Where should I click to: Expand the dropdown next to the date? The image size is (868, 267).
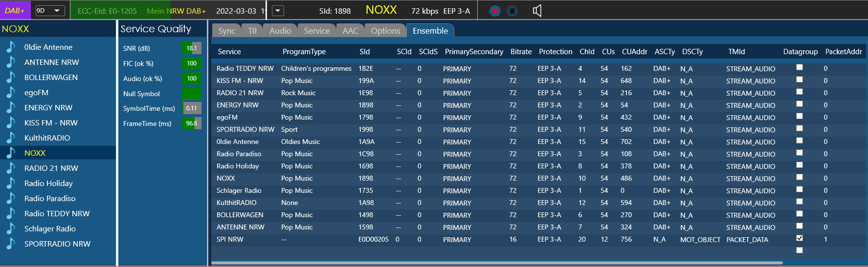(x=277, y=11)
